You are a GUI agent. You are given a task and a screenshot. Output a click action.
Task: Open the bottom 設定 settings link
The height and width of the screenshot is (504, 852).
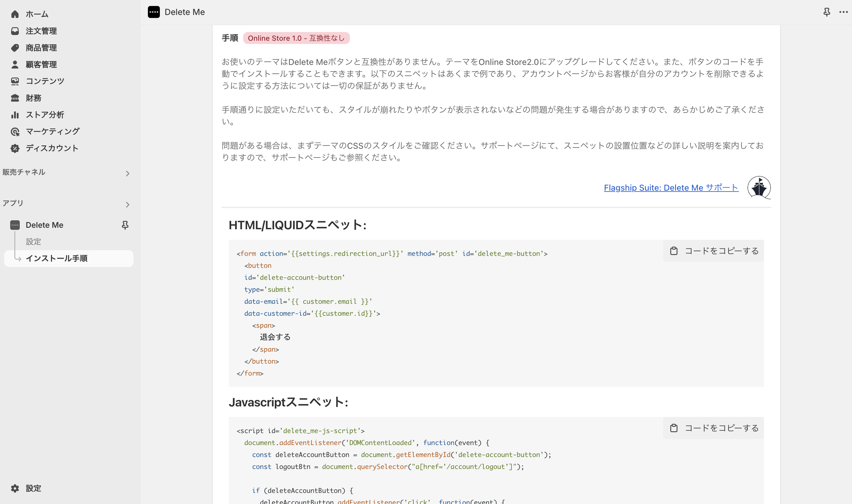coord(33,488)
